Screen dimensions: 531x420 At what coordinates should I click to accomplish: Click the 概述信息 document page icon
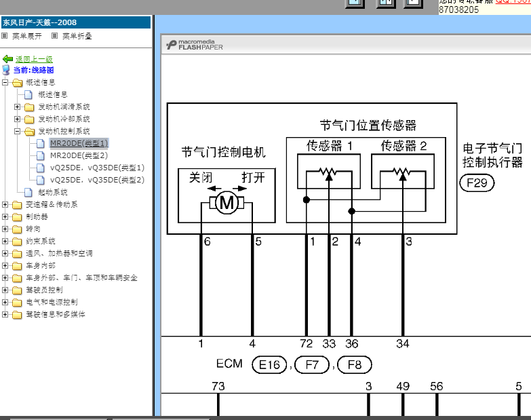point(28,94)
